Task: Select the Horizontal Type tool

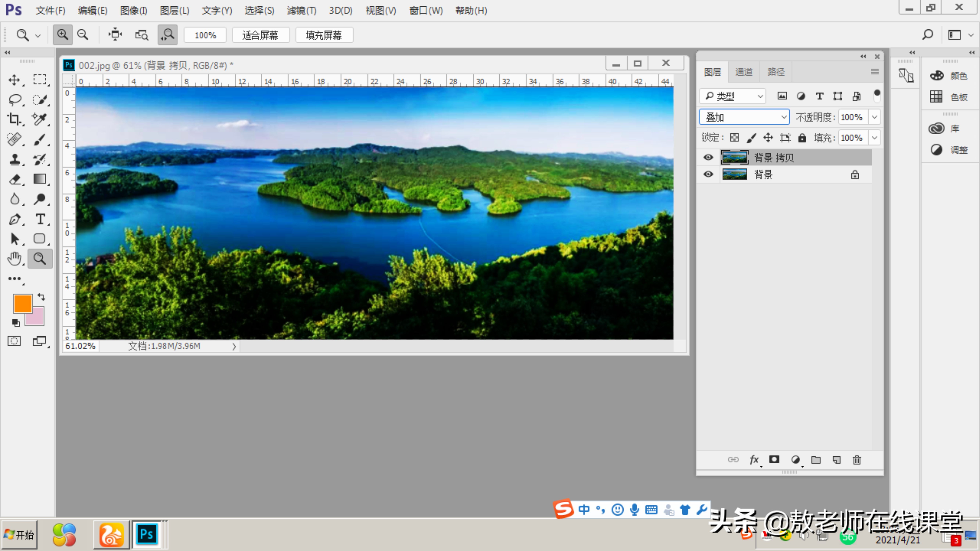Action: click(x=40, y=219)
